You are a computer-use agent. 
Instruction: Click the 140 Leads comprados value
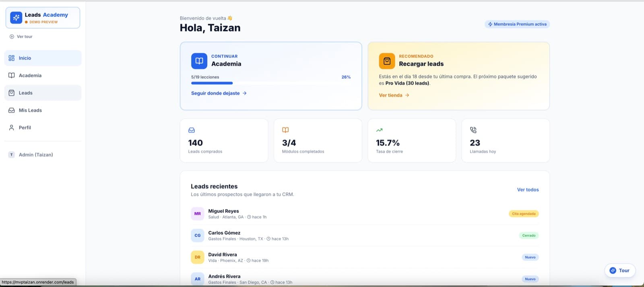196,143
